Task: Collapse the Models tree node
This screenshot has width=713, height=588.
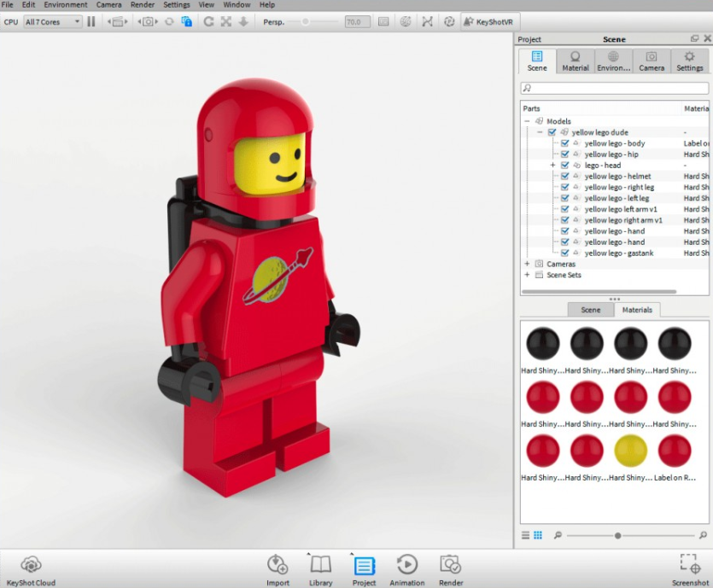Action: tap(527, 121)
